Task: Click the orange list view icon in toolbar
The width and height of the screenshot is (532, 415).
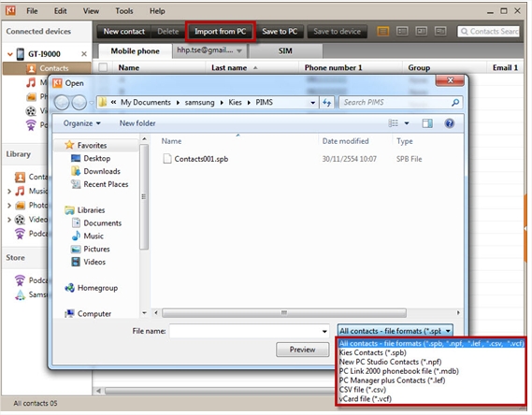Action: click(x=382, y=32)
